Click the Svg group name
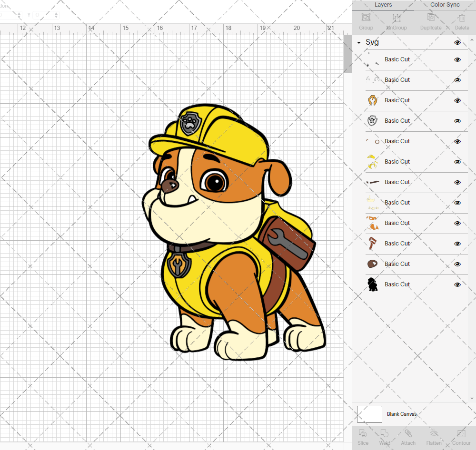Viewport: 476px width, 450px height. 372,42
